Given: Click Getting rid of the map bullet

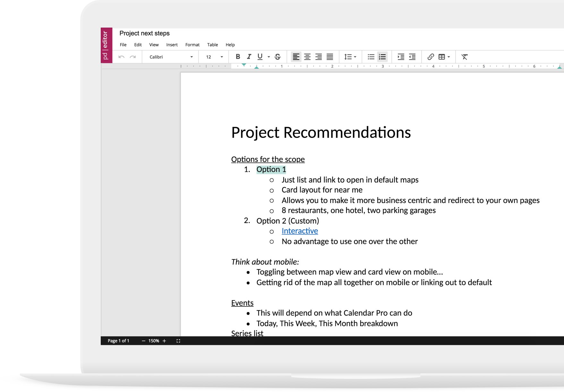Looking at the screenshot, I should point(374,282).
